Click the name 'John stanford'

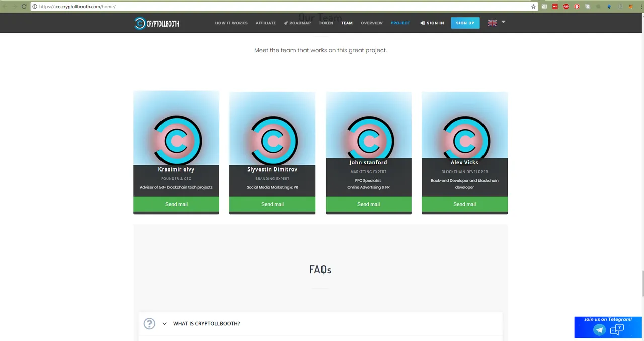point(368,162)
